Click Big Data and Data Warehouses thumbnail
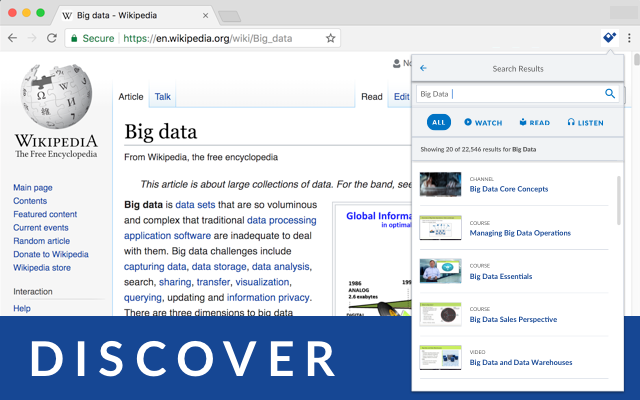640x400 pixels. pyautogui.click(x=440, y=358)
